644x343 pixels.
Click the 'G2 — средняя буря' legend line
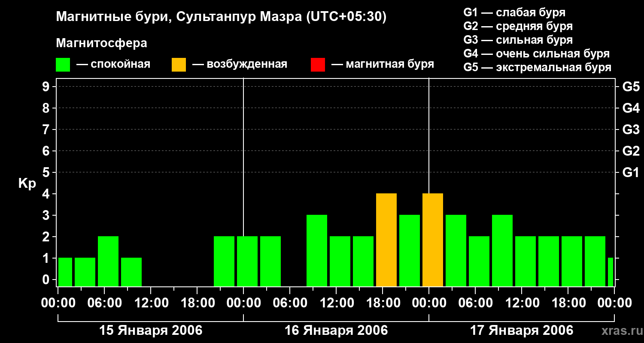point(518,26)
